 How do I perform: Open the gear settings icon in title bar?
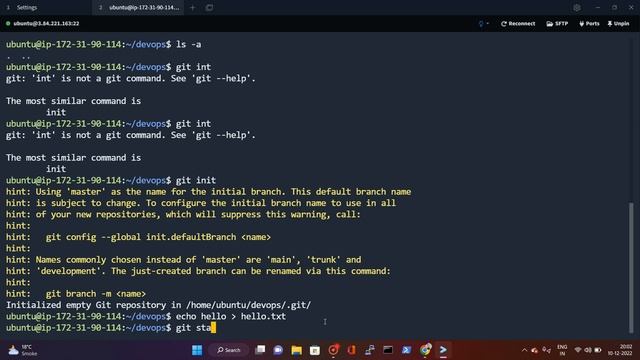[x=577, y=7]
